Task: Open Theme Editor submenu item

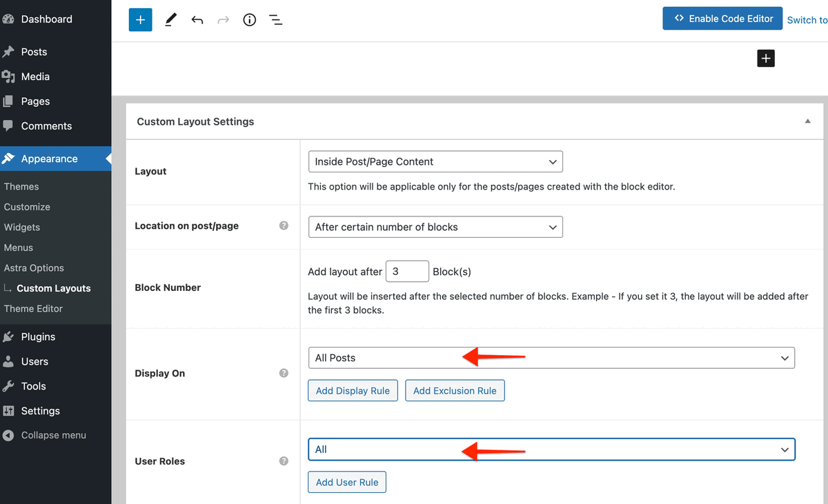Action: [33, 309]
